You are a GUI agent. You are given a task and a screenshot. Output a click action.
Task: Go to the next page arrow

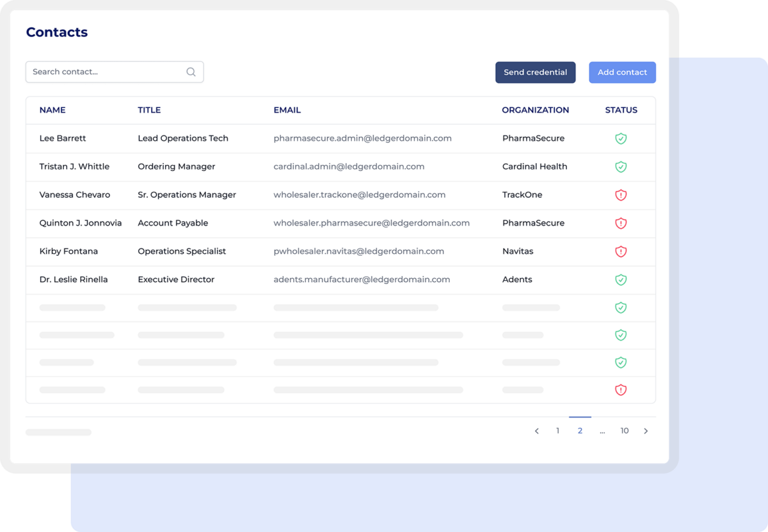point(646,431)
